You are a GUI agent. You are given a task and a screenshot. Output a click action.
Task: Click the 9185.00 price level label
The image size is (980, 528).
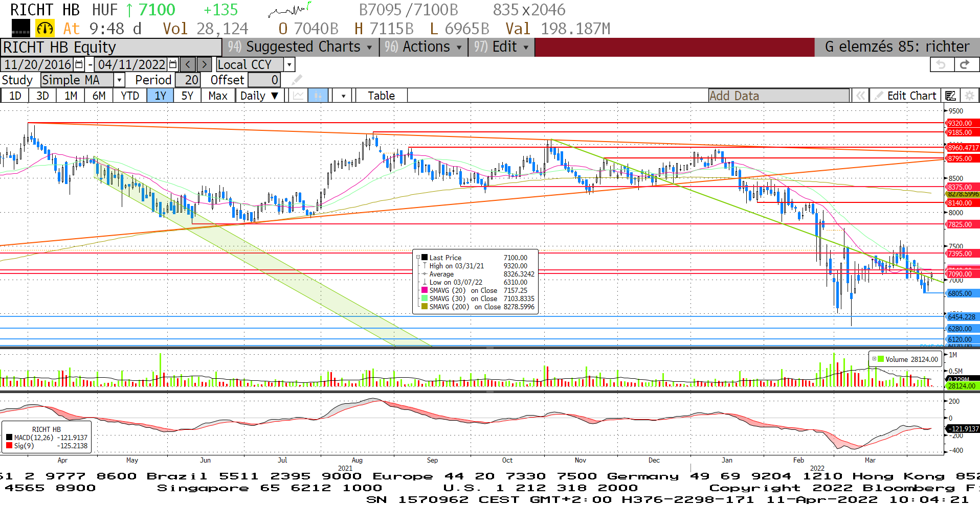(963, 132)
